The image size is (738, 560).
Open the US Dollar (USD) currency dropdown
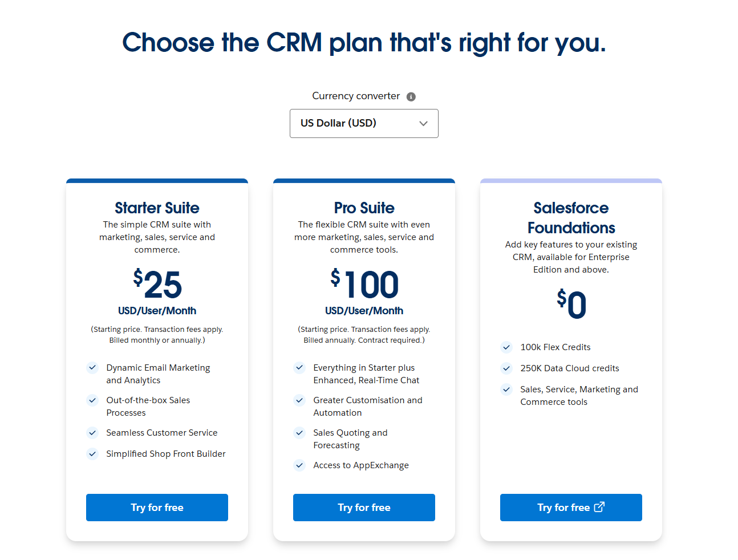(x=363, y=123)
